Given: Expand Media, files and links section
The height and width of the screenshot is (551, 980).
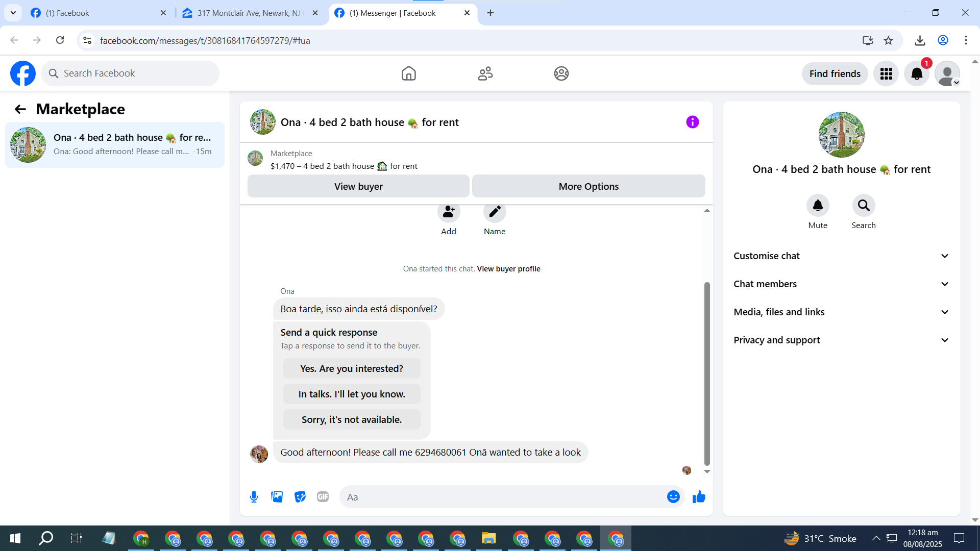Looking at the screenshot, I should [841, 312].
